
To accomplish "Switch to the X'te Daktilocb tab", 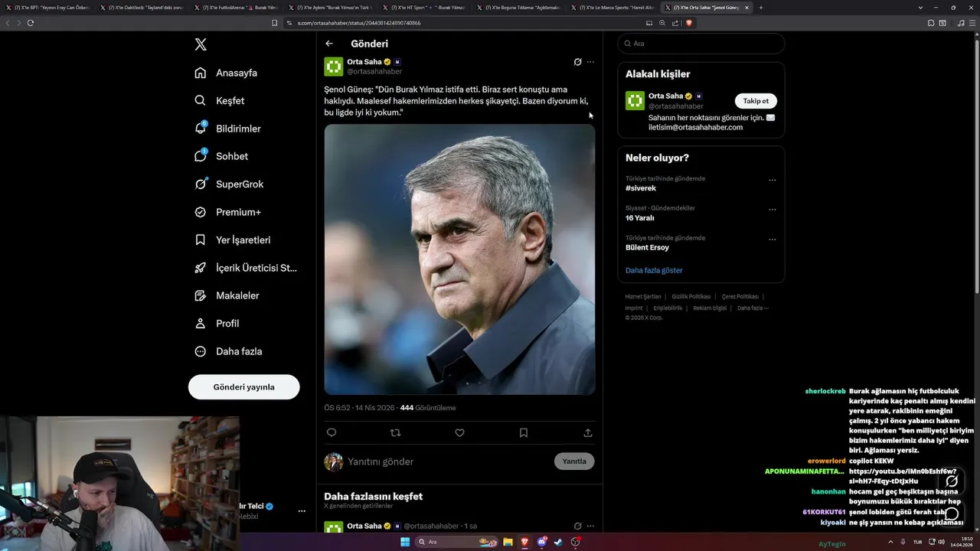I will [x=142, y=8].
